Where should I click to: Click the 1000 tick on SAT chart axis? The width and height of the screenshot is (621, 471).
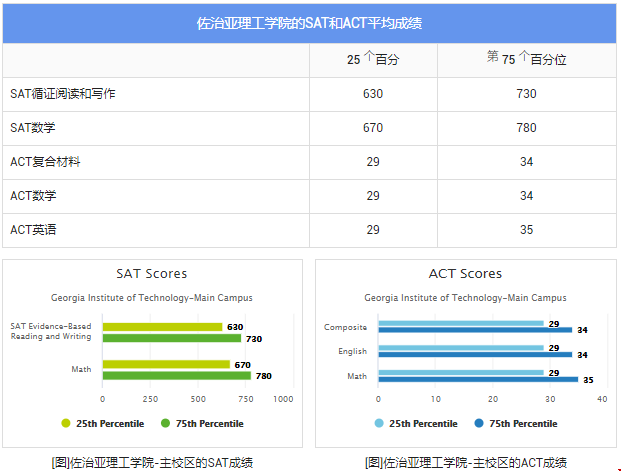pos(283,399)
